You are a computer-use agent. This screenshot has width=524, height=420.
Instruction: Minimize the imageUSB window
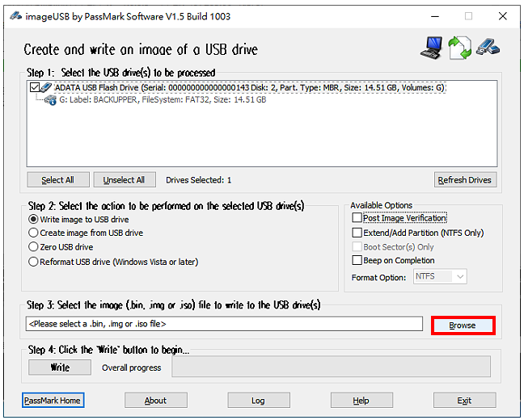pyautogui.click(x=435, y=16)
